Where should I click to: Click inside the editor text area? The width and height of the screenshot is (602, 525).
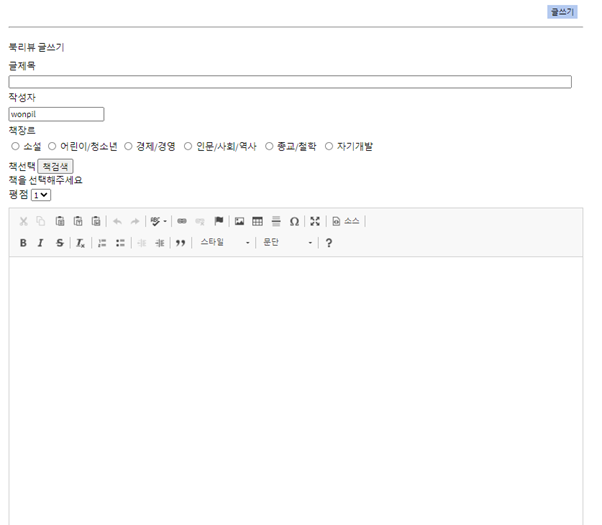pyautogui.click(x=296, y=390)
